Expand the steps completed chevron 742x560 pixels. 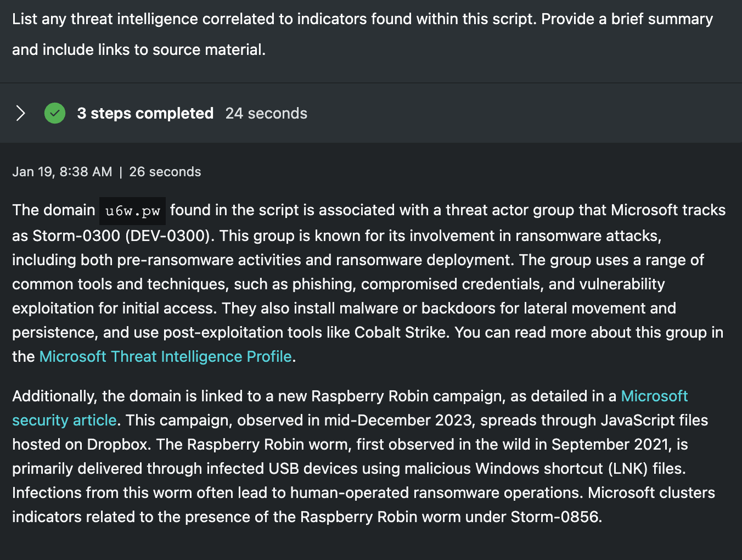pos(20,113)
